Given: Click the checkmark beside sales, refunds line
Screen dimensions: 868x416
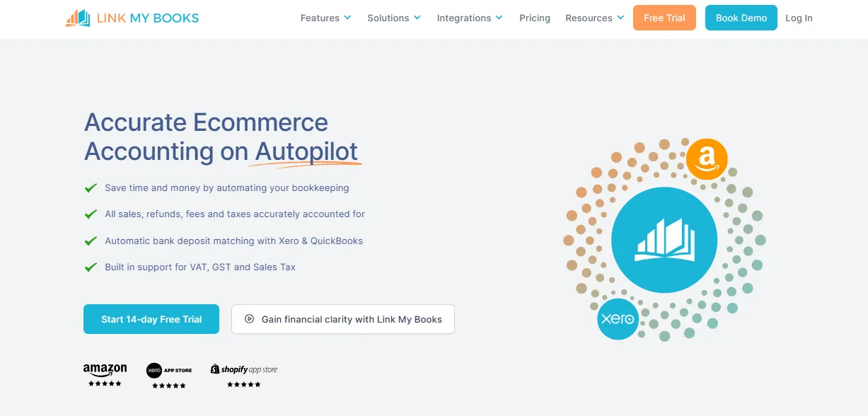Looking at the screenshot, I should (x=91, y=214).
